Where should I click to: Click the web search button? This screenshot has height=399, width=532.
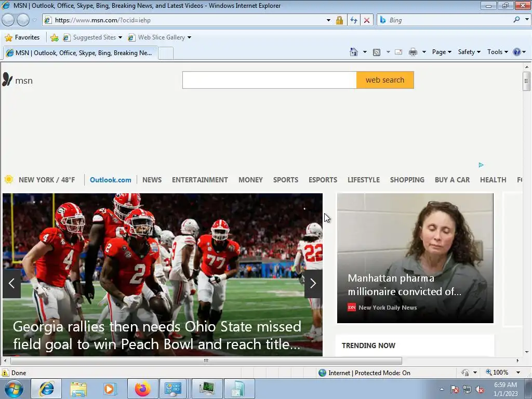pyautogui.click(x=385, y=80)
